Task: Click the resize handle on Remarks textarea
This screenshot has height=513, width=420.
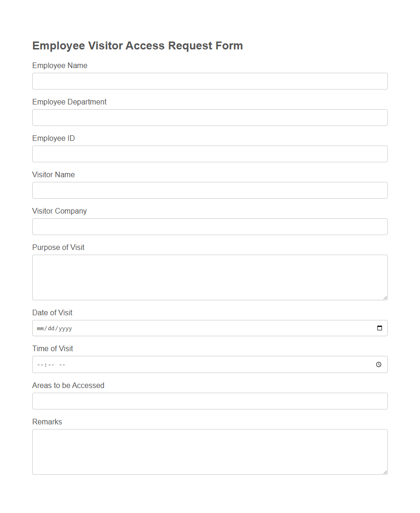Action: click(x=385, y=471)
